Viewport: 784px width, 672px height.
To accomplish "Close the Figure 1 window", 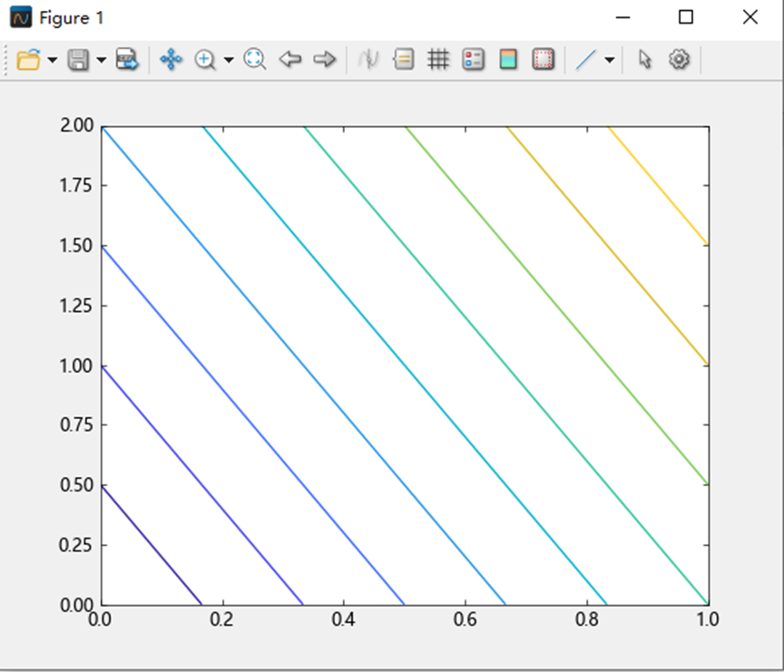I will tap(750, 17).
